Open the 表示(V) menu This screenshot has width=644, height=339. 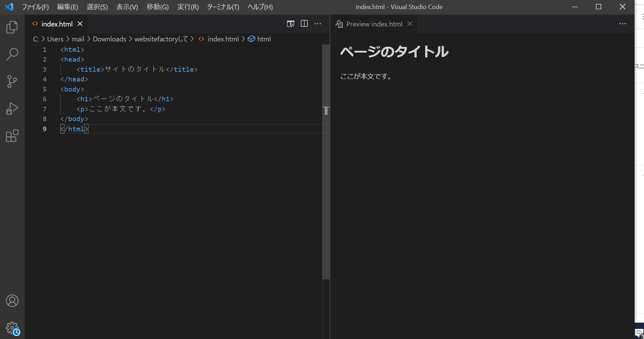click(127, 7)
